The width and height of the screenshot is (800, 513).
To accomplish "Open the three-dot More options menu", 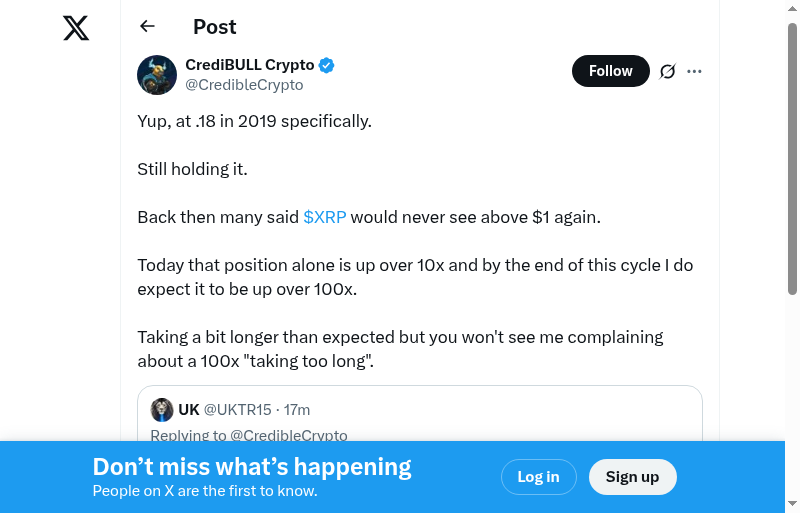I will [x=695, y=71].
